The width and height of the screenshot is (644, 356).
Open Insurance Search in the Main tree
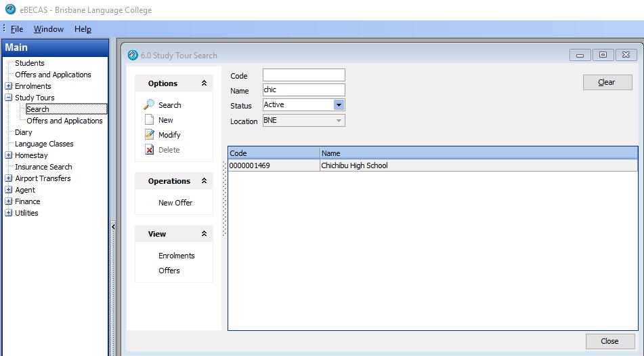43,167
